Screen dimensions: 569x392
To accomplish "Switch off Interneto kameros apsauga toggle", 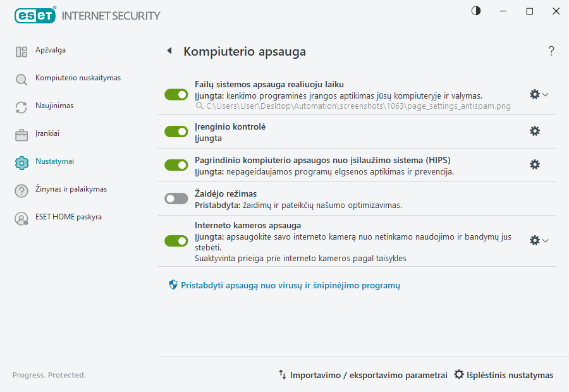I will coord(176,240).
